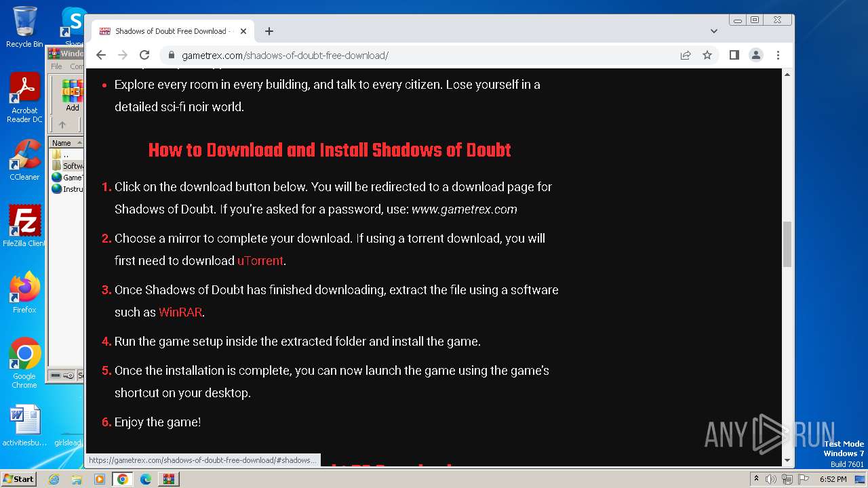This screenshot has width=868, height=488.
Task: Click the www.gametrex.com password text
Action: (465, 209)
